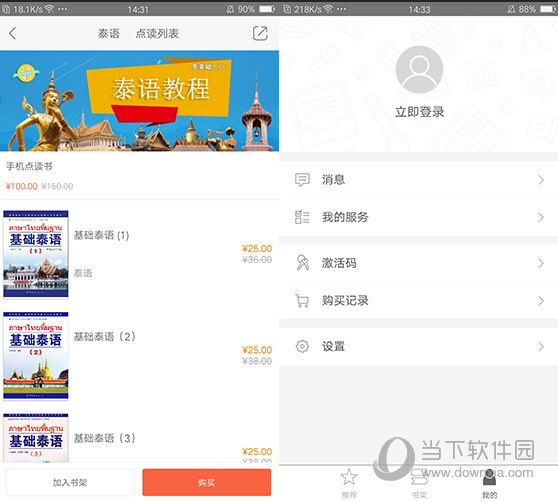
Task: Open 基础泰语 (1) book cover
Action: pyautogui.click(x=36, y=254)
